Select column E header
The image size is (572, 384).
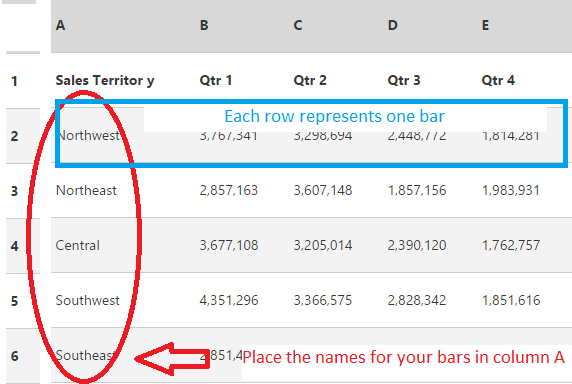(x=524, y=26)
